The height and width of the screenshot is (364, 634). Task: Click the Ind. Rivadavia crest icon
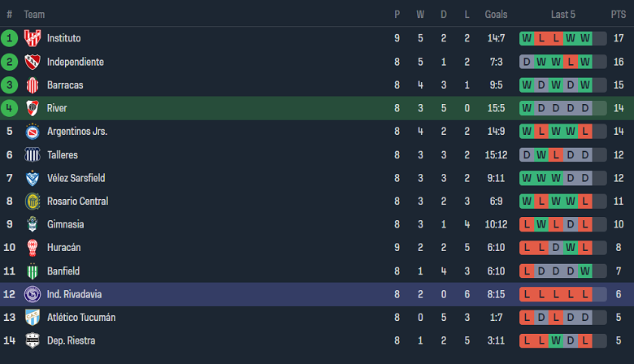[33, 294]
